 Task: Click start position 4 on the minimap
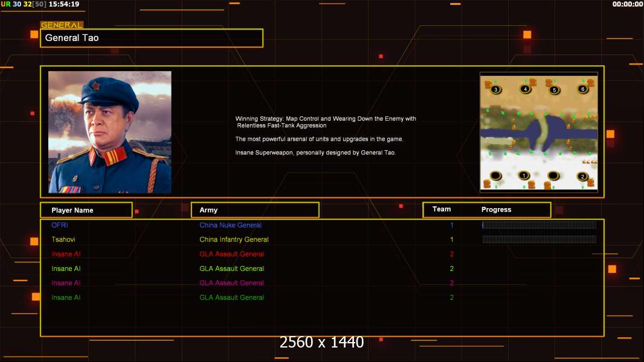click(526, 89)
